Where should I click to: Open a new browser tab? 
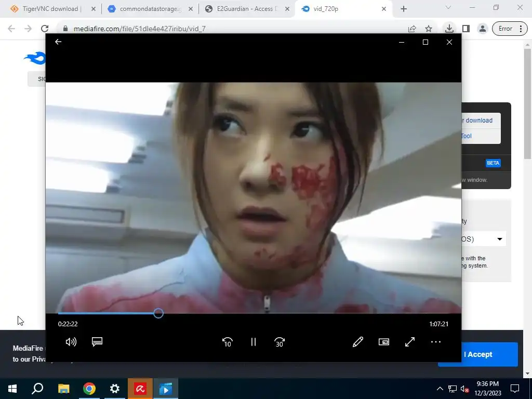tap(403, 9)
